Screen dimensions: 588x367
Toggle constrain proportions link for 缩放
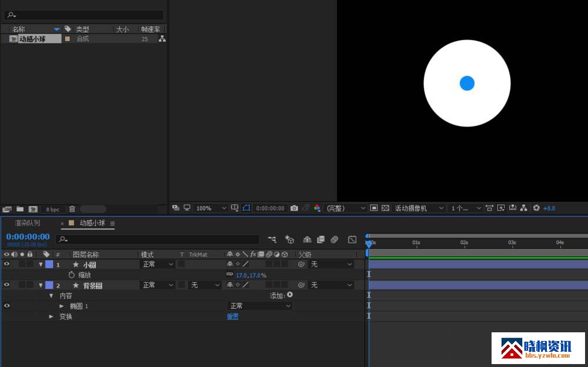[230, 274]
